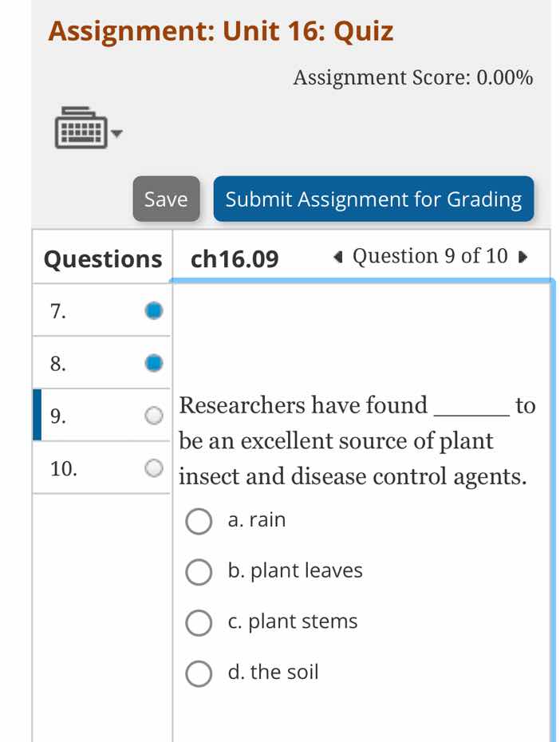The image size is (560, 742).
Task: Select answer b. plant leaves
Action: [x=199, y=572]
